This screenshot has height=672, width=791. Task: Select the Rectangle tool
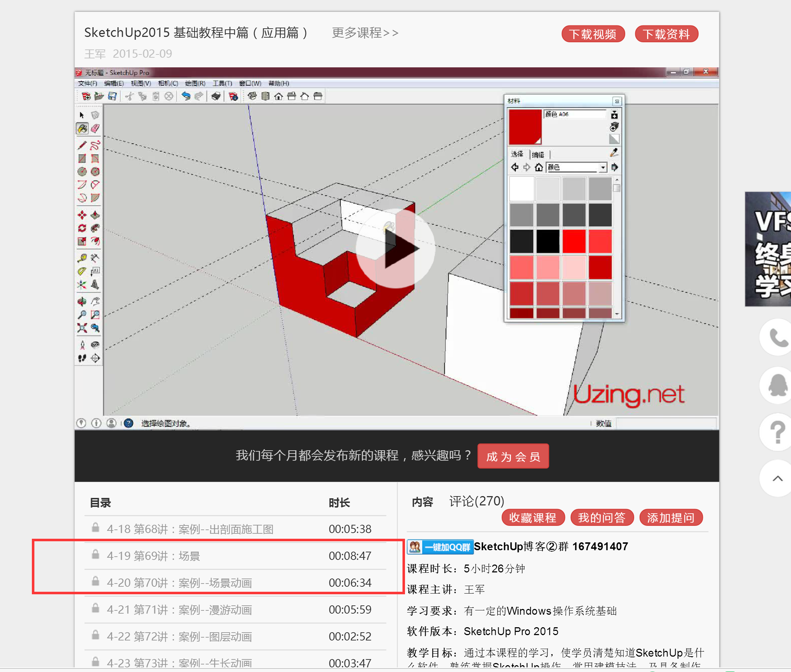pyautogui.click(x=82, y=158)
